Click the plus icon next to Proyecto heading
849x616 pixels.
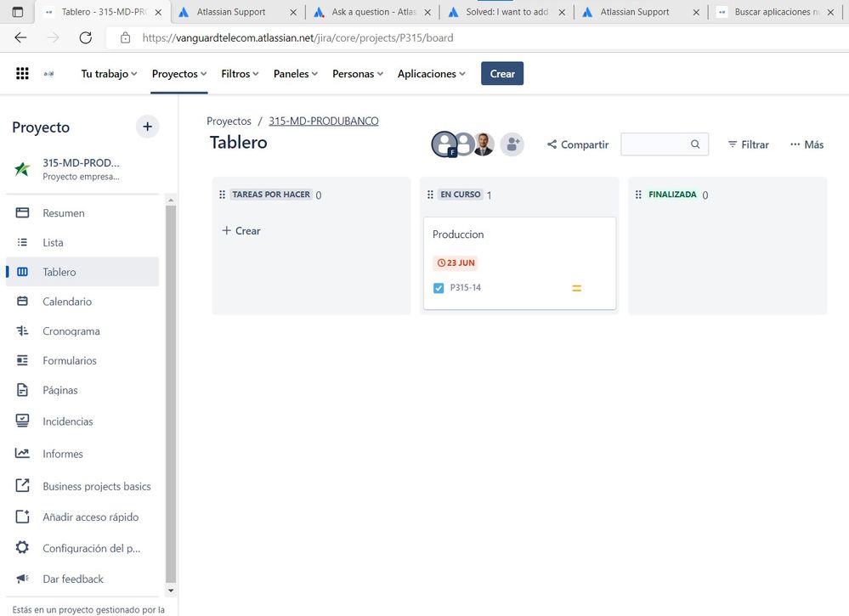[147, 127]
